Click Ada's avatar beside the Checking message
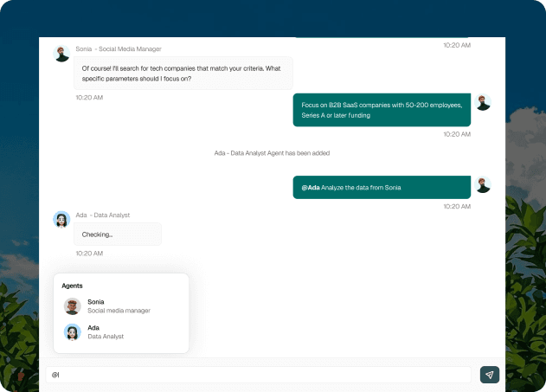The image size is (546, 392). pyautogui.click(x=62, y=220)
